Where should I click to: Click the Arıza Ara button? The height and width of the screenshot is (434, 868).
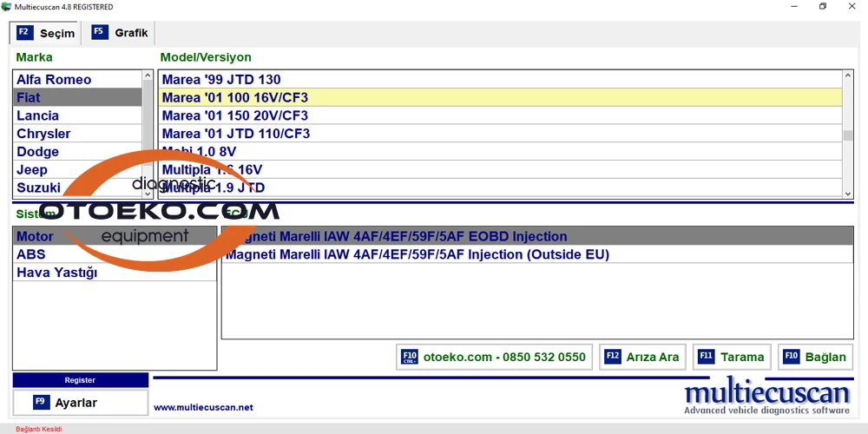642,357
